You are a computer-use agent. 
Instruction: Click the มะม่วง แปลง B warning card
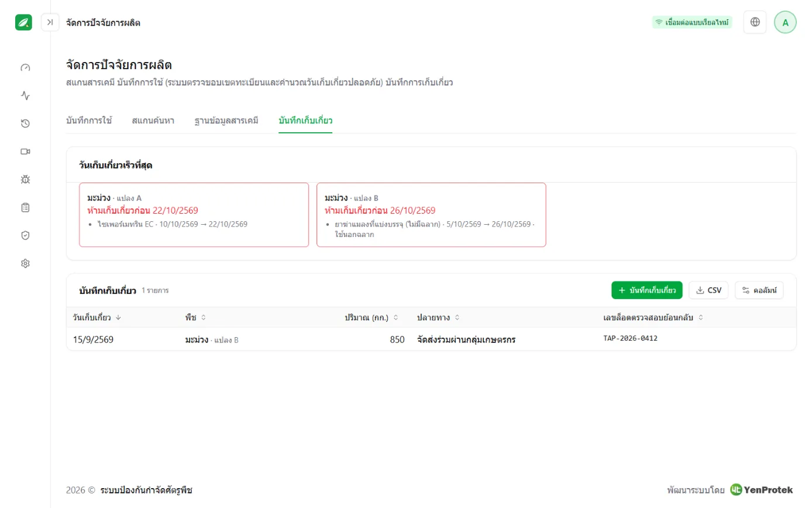pyautogui.click(x=431, y=215)
